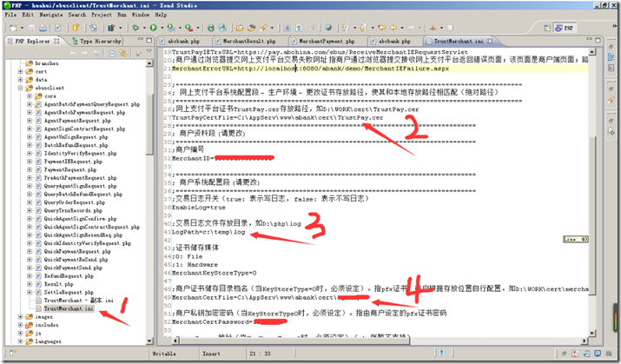The height and width of the screenshot is (364, 621).
Task: Click editor horizontal scrollbar right arrow
Action: 585,341
